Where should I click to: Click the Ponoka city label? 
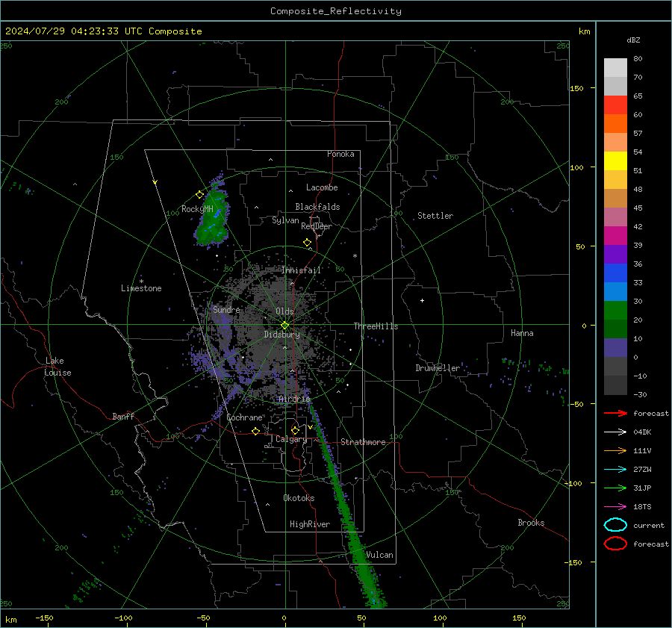[x=340, y=154]
